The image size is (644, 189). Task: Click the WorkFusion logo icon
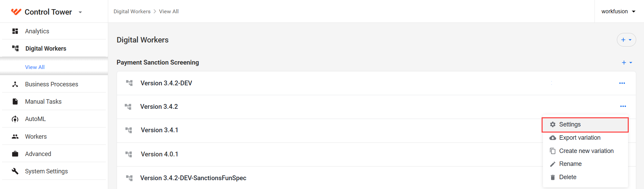pyautogui.click(x=16, y=12)
